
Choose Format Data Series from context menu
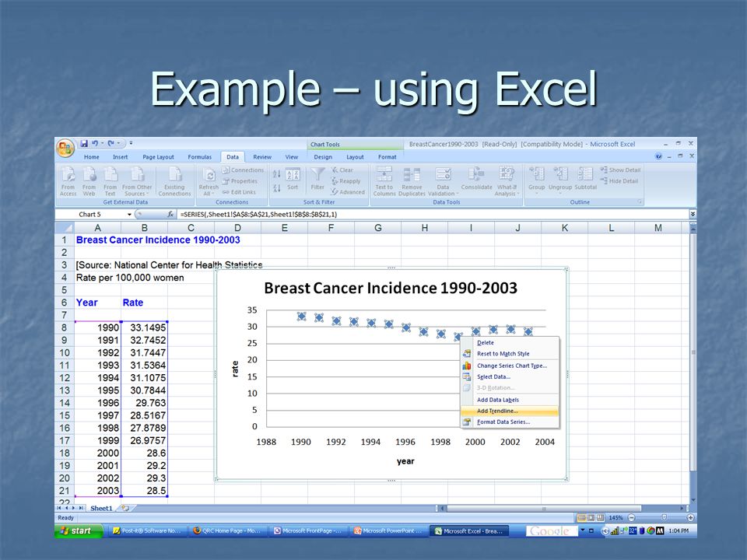509,422
